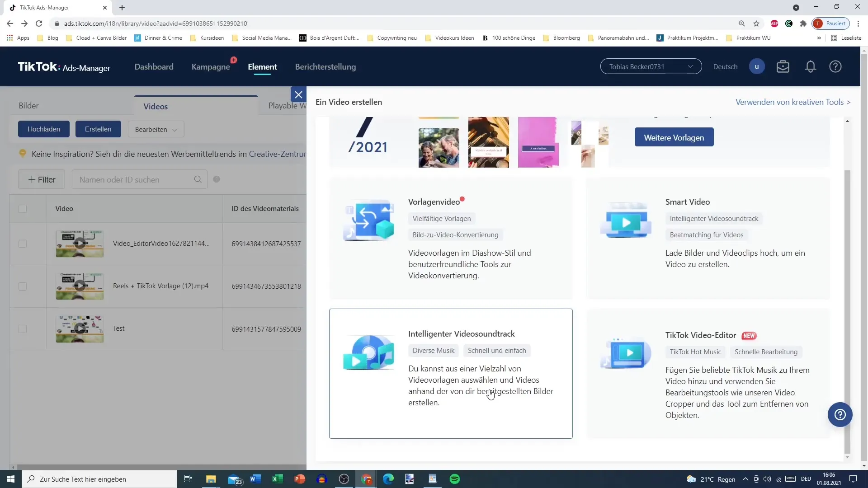
Task: Click the Adblock extension icon
Action: 774,23
